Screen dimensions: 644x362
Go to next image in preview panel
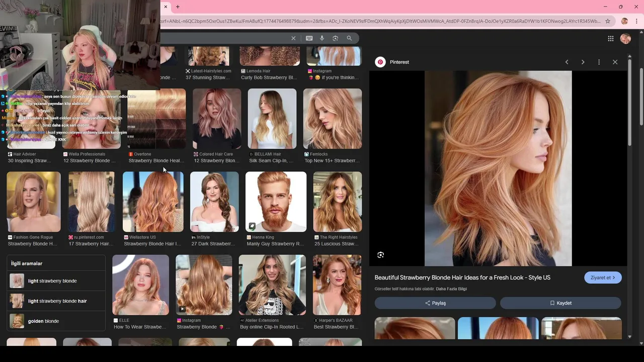583,62
